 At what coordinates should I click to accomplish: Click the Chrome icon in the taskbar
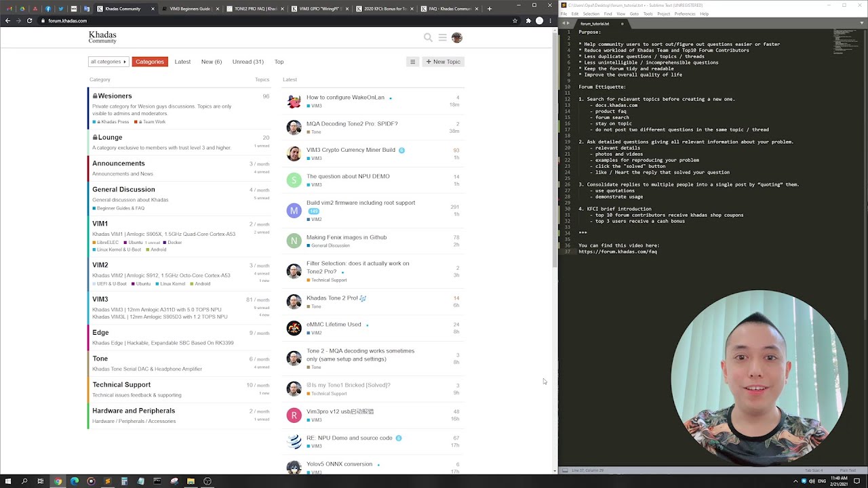[x=58, y=481]
